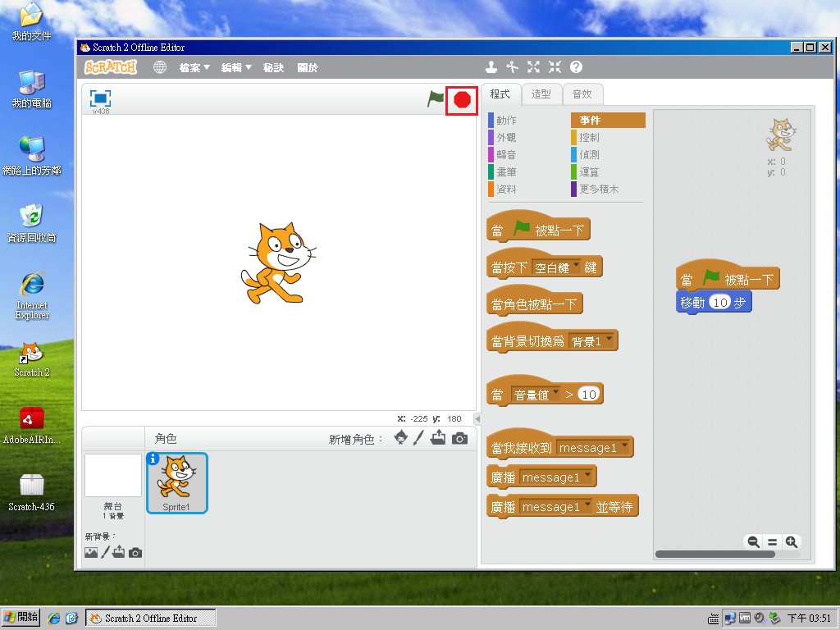
Task: Open the 檔案 menu
Action: [194, 68]
